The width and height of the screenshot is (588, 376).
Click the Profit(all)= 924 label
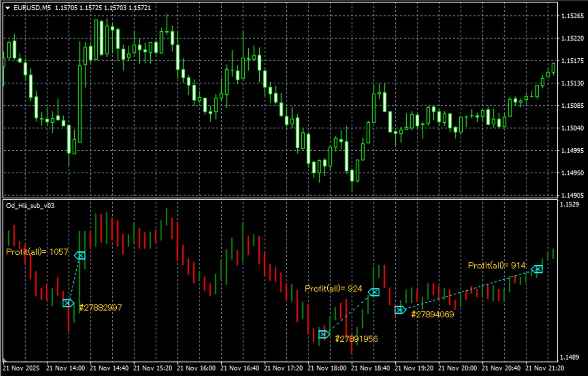[x=333, y=288]
